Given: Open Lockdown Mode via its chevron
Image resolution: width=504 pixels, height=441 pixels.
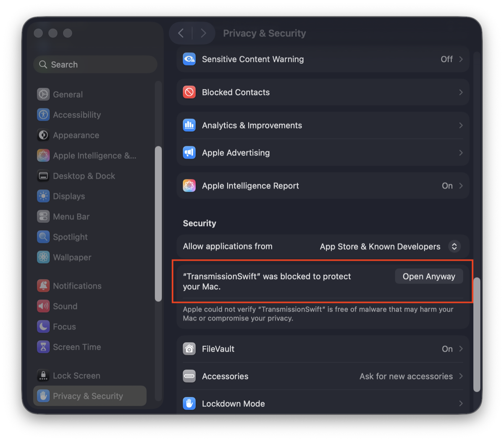Looking at the screenshot, I should [461, 404].
